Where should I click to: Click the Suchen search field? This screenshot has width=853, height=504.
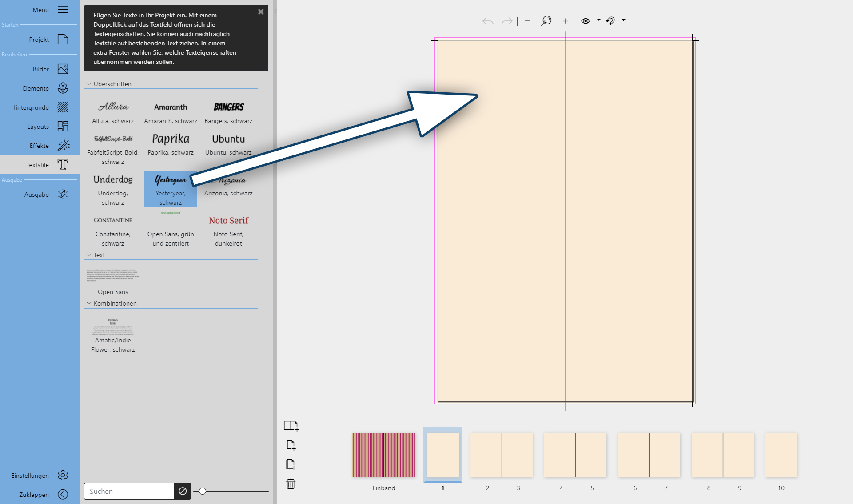point(129,491)
